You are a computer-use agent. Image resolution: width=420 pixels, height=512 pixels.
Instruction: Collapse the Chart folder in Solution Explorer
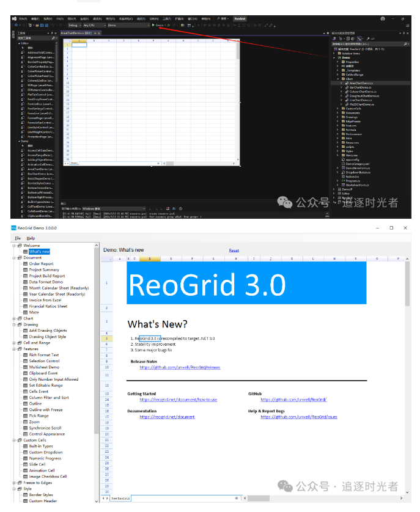coord(338,79)
